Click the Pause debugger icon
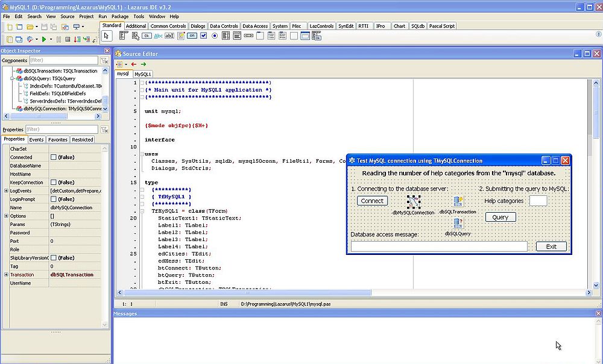Screen dimensions: 603x364 click(59, 39)
